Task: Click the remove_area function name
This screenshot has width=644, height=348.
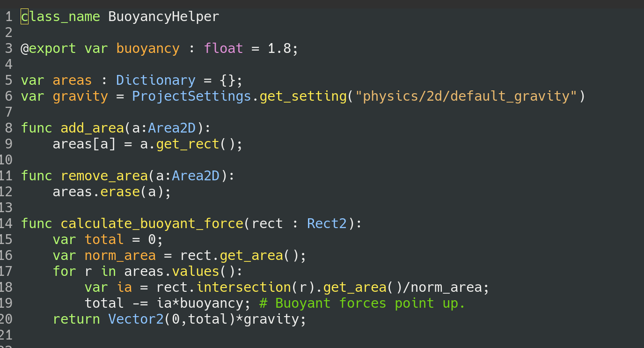Action: coord(104,176)
